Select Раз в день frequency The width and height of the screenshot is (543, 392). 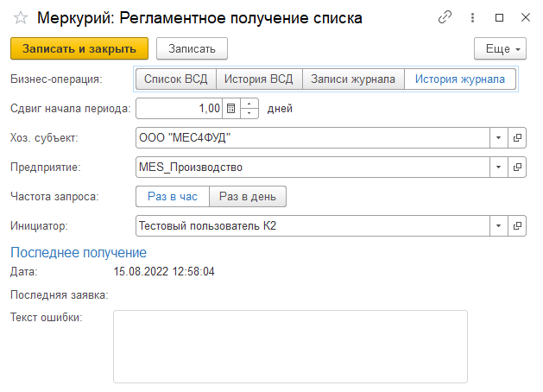coord(248,197)
